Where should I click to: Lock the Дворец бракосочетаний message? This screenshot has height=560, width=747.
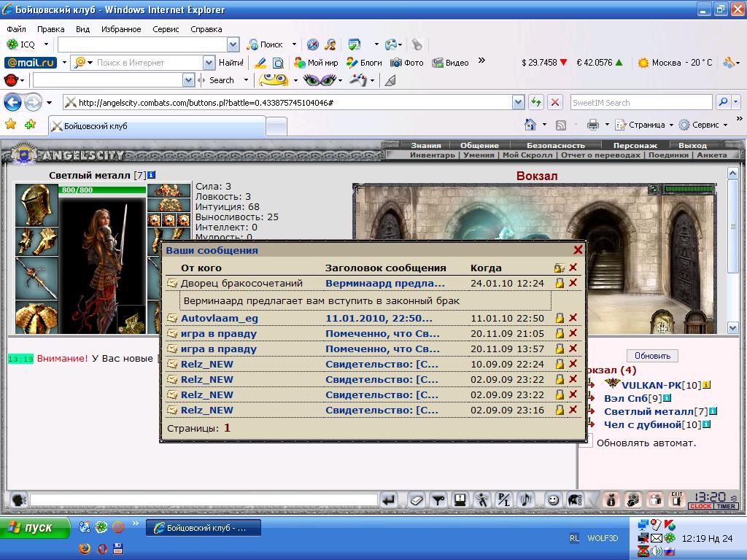point(560,283)
